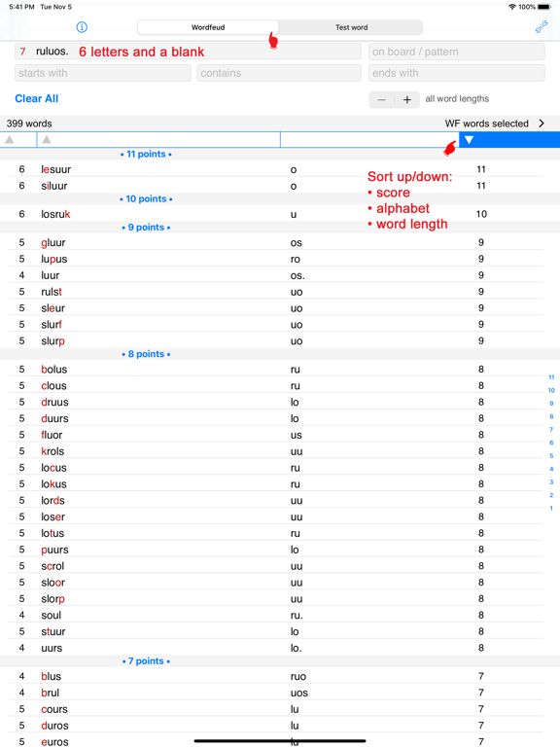Select the word losruk row
The image size is (560, 747).
coord(275,214)
